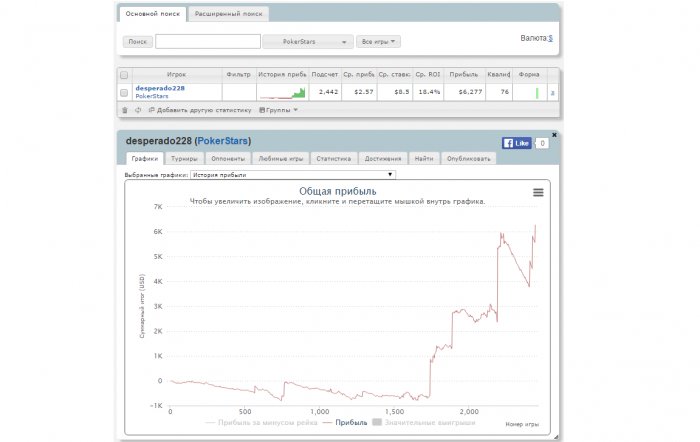Close the desperado228 panel with X
Image resolution: width=700 pixels, height=442 pixels.
[554, 135]
